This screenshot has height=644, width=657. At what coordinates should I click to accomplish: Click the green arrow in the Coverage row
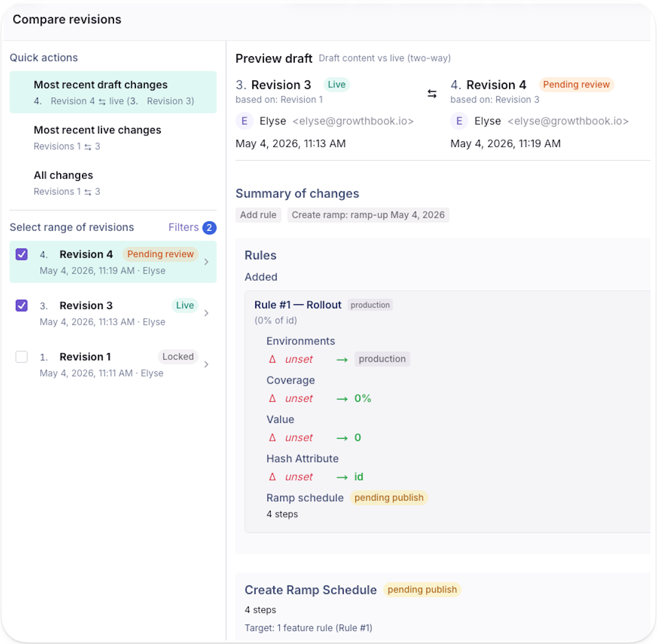(342, 399)
